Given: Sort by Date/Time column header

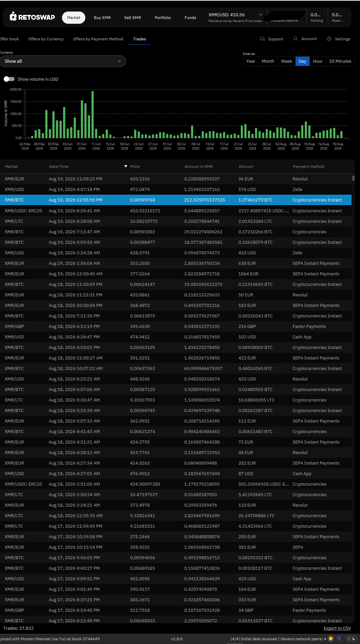Looking at the screenshot, I should click(59, 167).
